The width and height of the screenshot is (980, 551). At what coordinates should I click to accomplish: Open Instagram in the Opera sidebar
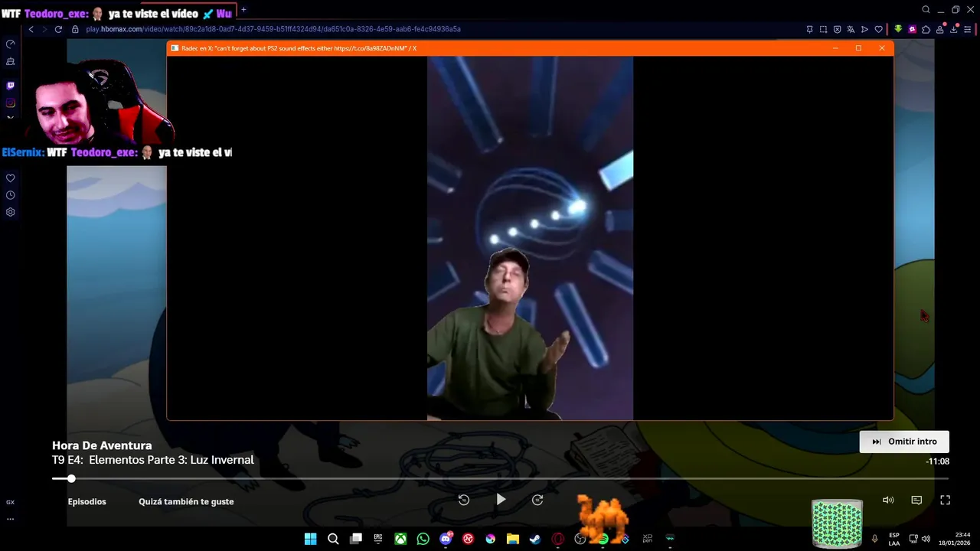point(10,103)
